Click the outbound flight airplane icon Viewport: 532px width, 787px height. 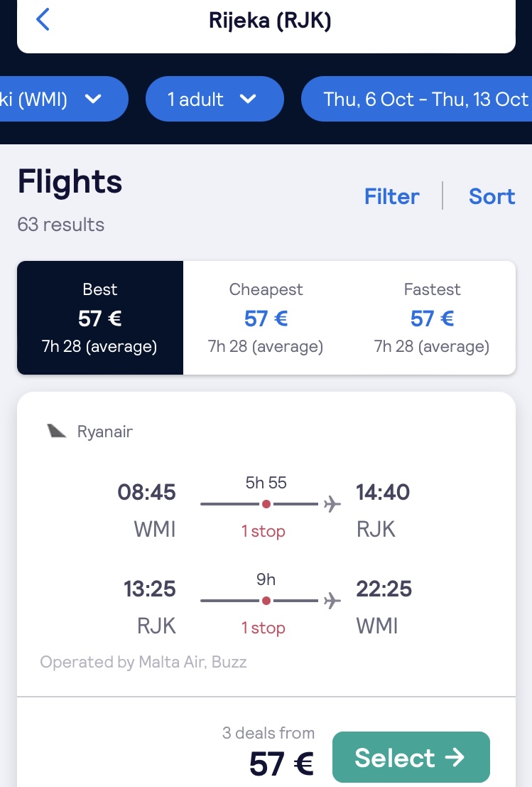[x=332, y=503]
